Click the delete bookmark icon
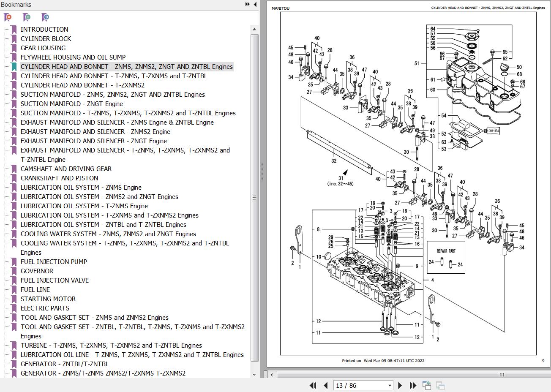Image resolution: width=551 pixels, height=392 pixels. (8, 17)
